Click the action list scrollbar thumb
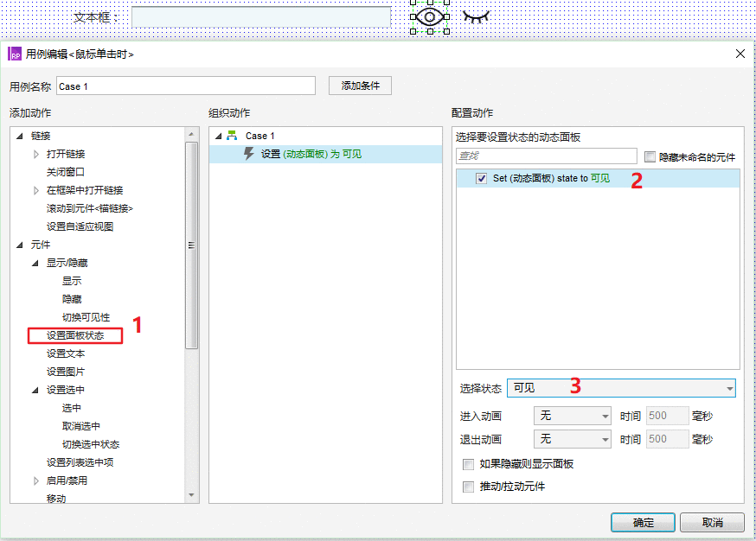 coord(191,245)
